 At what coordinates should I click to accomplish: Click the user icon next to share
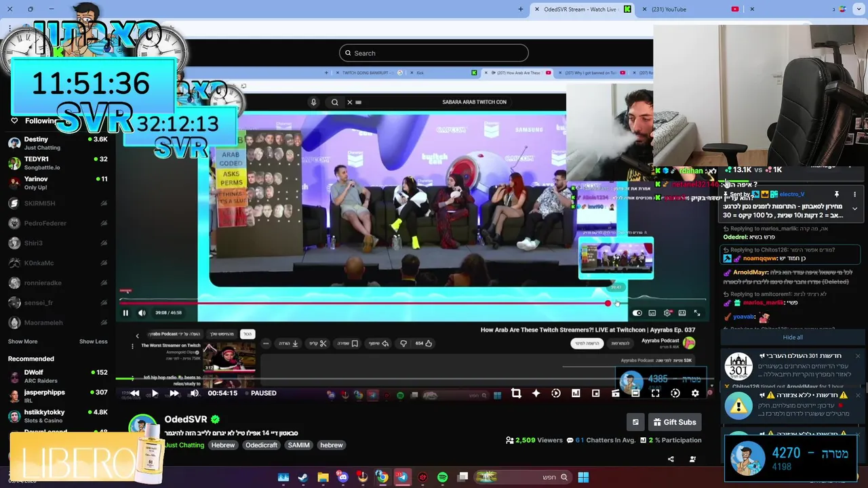point(692,459)
